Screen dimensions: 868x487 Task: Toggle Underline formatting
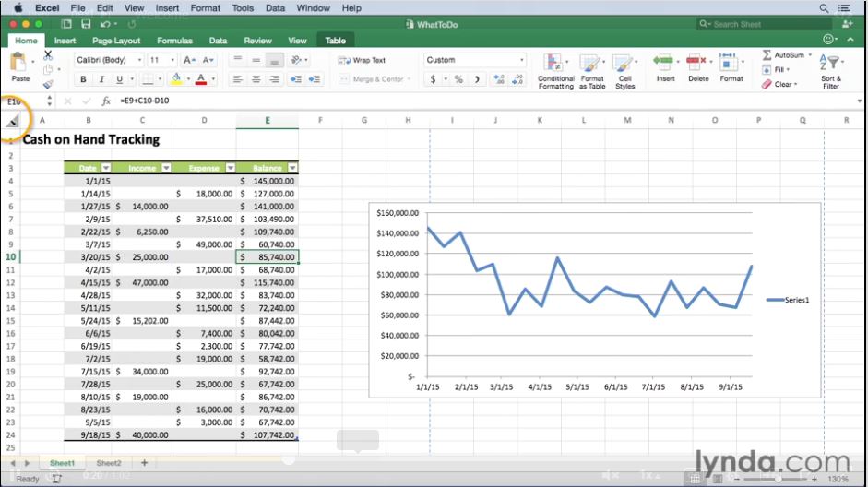click(x=119, y=79)
